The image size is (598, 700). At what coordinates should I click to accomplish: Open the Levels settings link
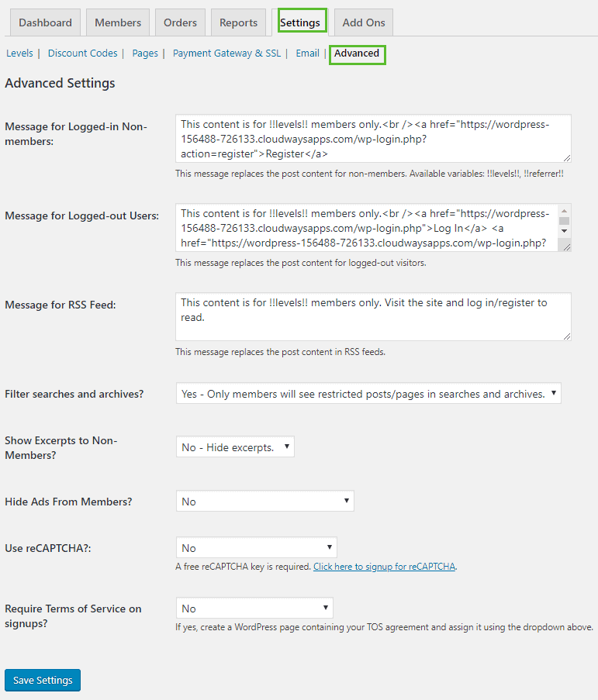(19, 53)
